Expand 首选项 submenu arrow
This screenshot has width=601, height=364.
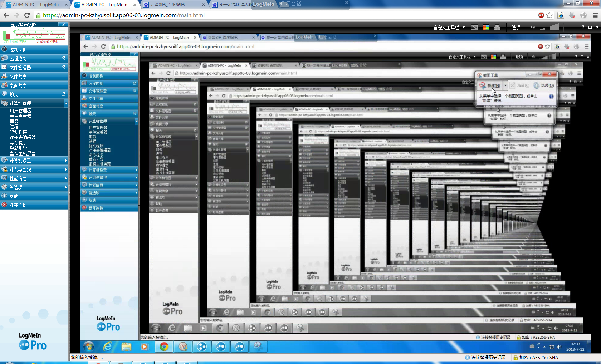click(66, 187)
